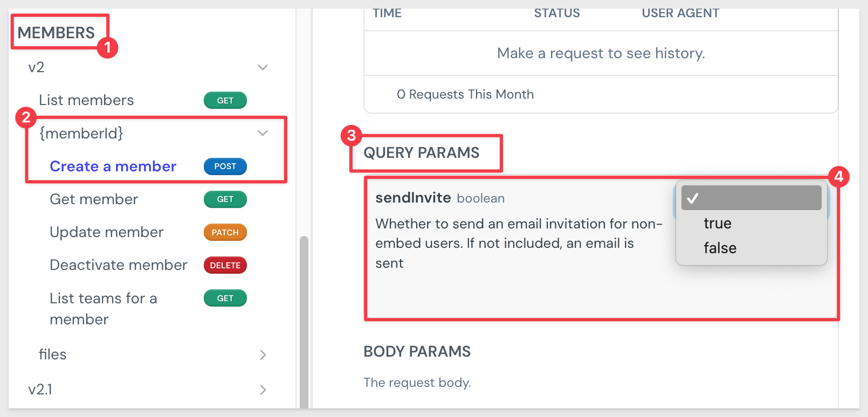Open the Update member endpoint
The image size is (868, 417).
click(106, 232)
